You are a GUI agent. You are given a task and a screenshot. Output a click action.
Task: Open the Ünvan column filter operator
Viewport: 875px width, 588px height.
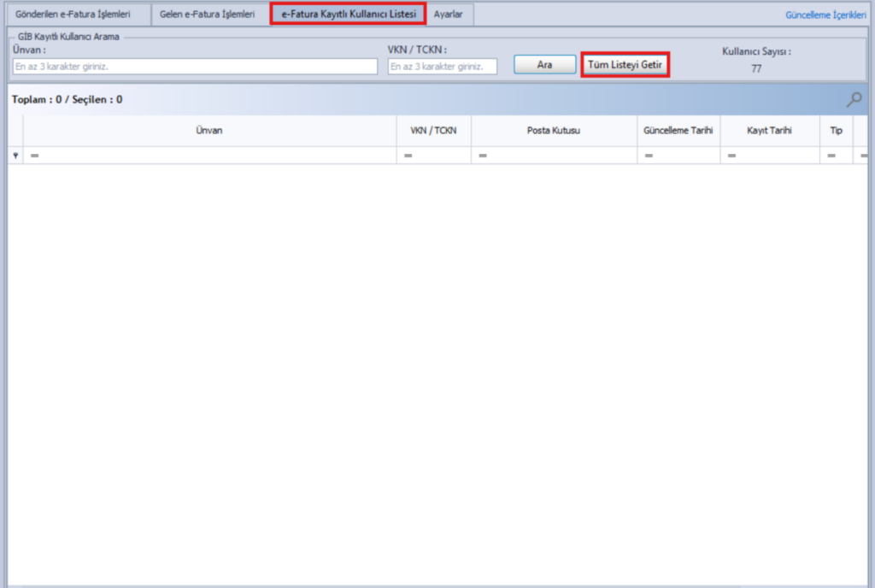coord(34,156)
